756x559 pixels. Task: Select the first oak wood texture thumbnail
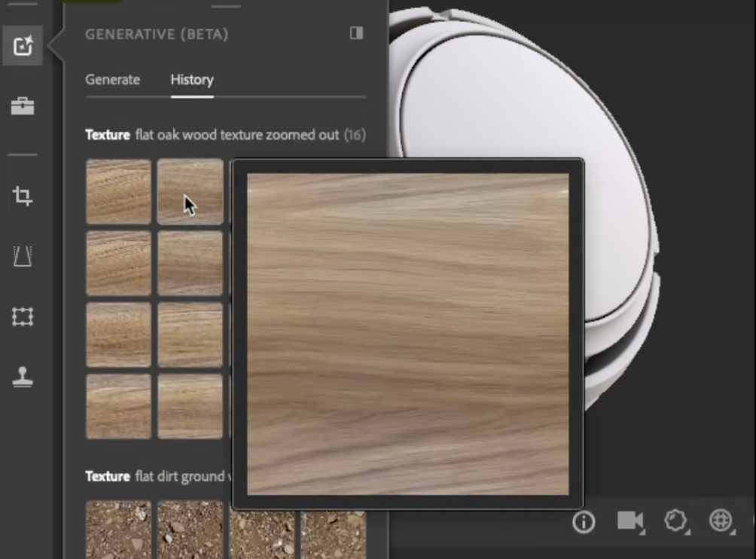point(118,192)
